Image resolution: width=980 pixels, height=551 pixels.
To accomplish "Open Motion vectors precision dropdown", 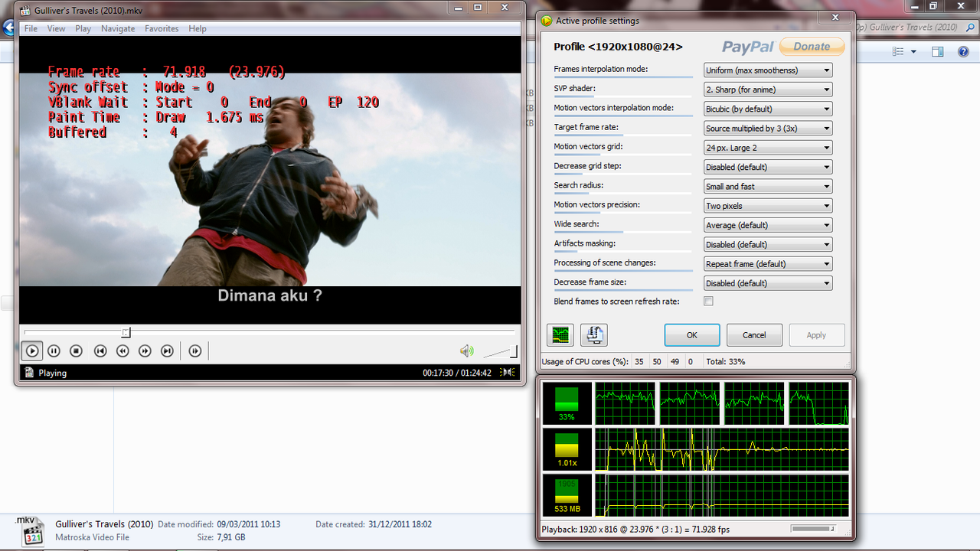I will tap(768, 206).
